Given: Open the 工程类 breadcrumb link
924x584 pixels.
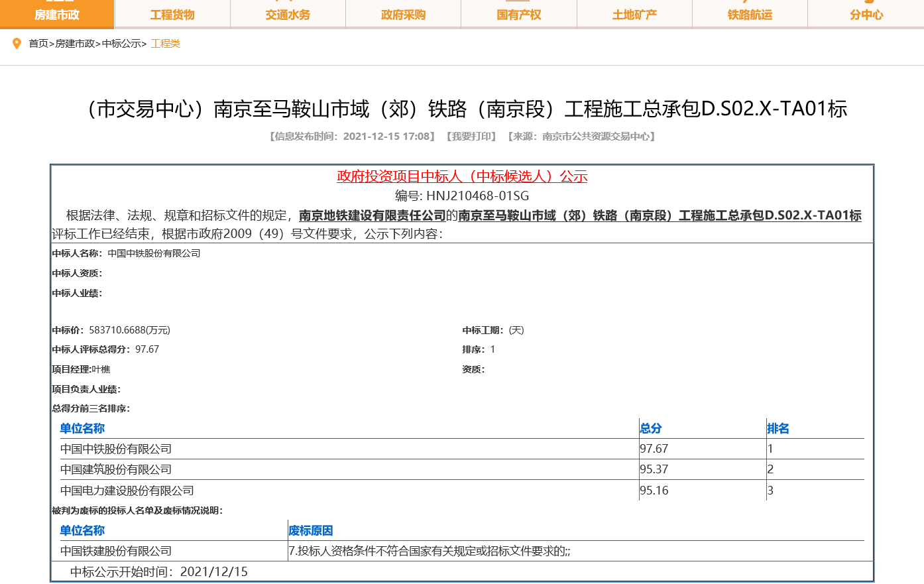Looking at the screenshot, I should point(165,44).
